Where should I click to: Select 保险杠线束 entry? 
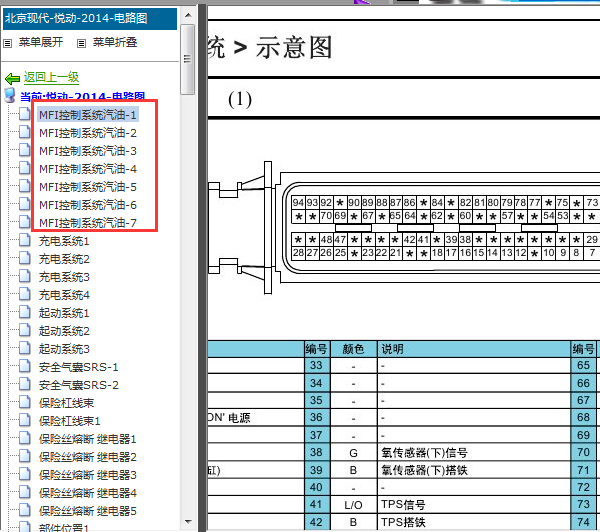[66, 403]
